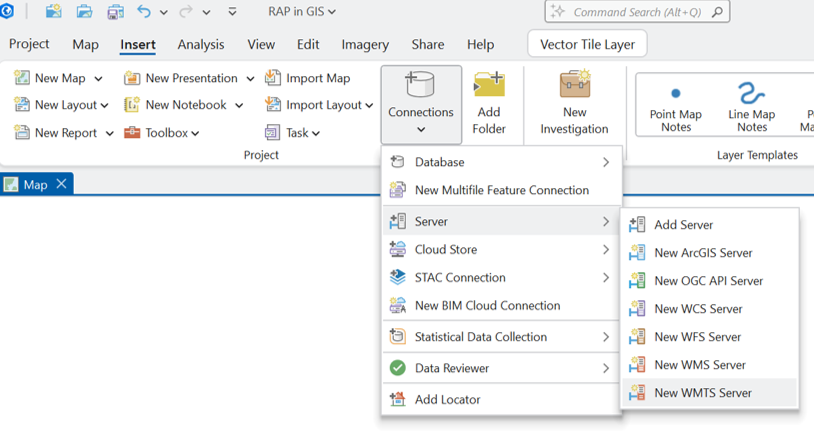Select Point Map Notes template
Screen dimensions: 814x439
tap(675, 105)
